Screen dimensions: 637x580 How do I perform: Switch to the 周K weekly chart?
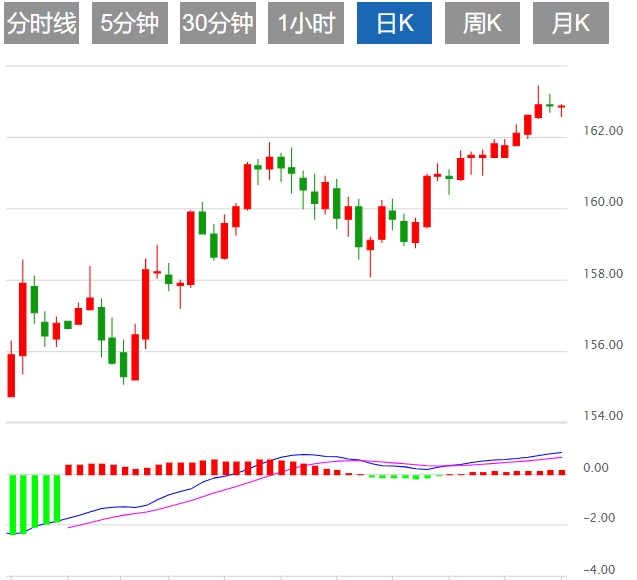coord(482,24)
